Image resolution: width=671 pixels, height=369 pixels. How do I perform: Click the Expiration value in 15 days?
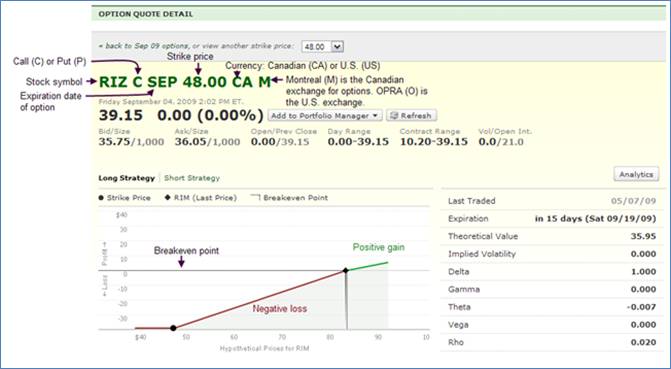pos(596,219)
